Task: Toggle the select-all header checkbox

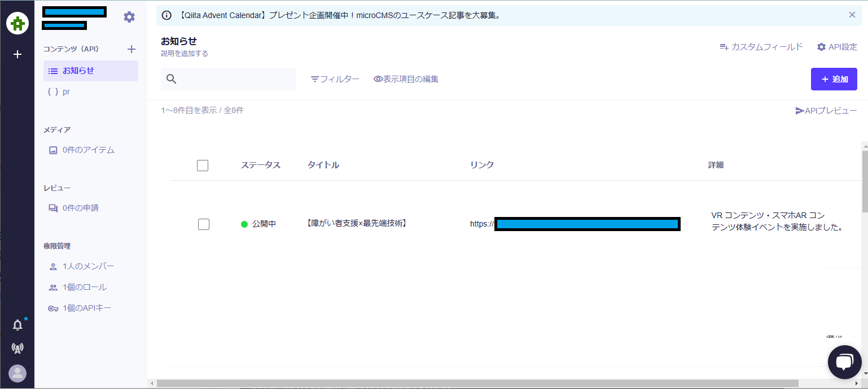Action: [x=203, y=166]
